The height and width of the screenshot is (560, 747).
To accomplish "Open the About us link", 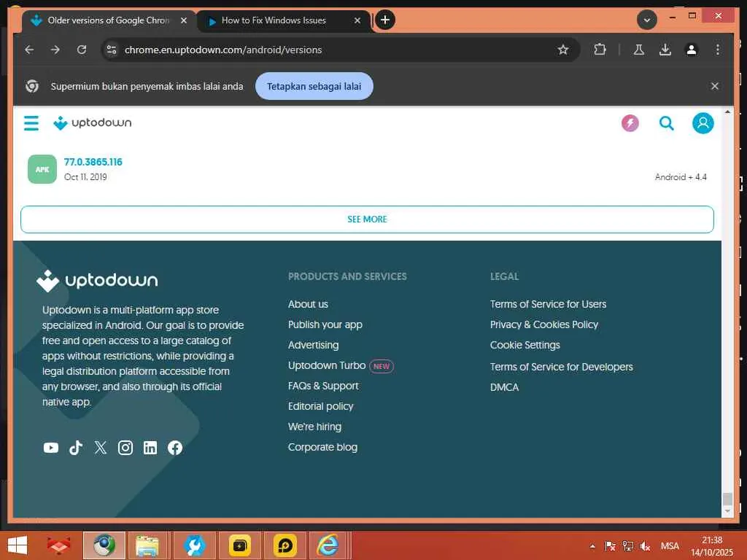I will [309, 304].
